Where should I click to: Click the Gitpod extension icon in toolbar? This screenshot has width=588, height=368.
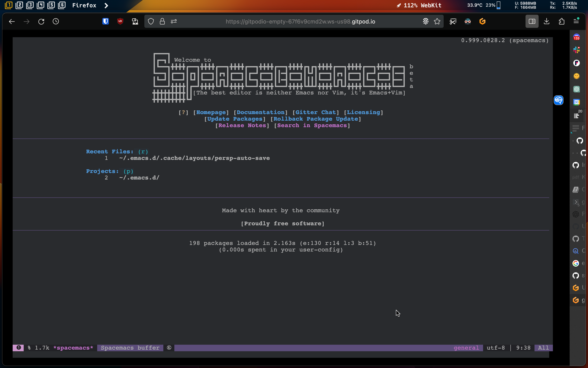(x=482, y=21)
